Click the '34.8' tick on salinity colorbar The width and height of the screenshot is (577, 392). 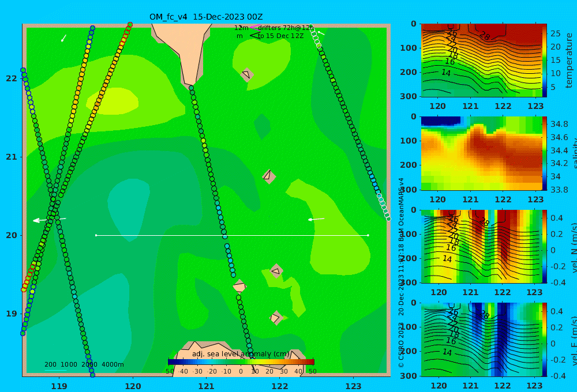[559, 124]
